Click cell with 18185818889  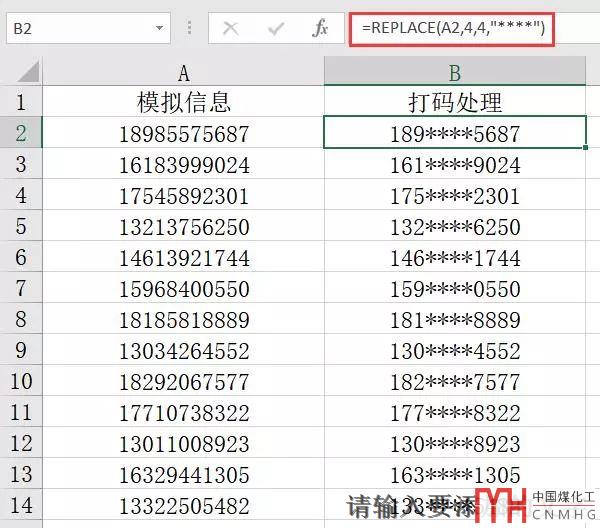183,318
